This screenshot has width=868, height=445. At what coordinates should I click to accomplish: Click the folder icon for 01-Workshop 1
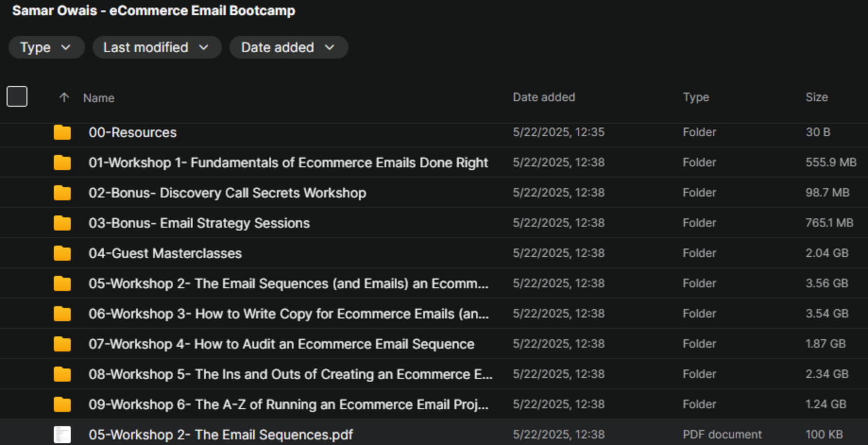pos(62,163)
